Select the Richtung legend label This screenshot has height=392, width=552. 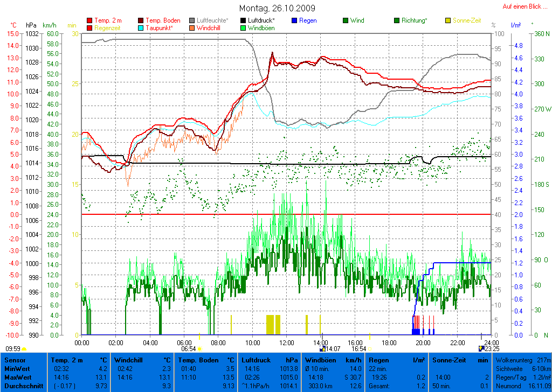click(414, 20)
